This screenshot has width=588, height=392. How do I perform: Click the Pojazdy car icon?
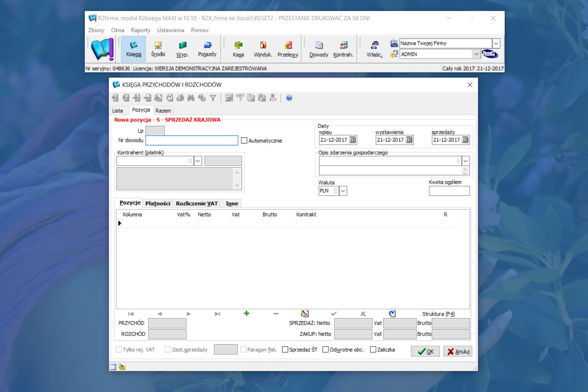(207, 49)
